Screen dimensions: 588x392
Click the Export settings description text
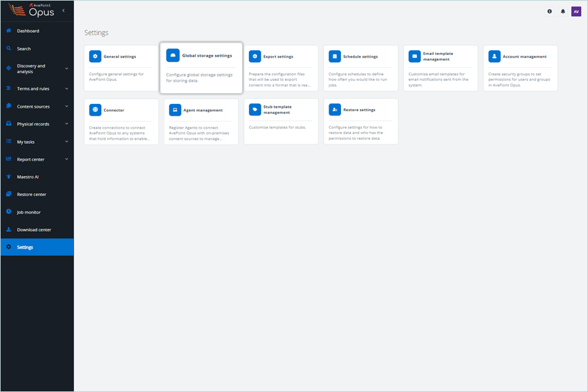280,80
